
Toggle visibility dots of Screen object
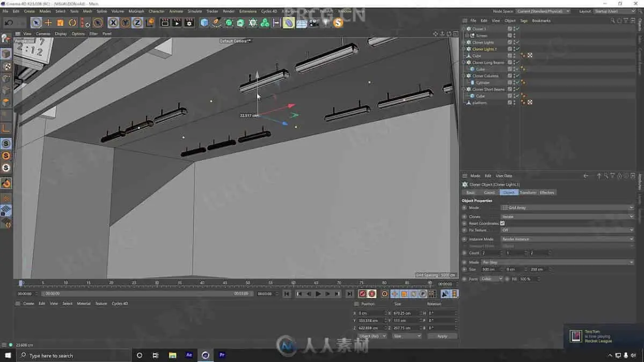pos(515,35)
